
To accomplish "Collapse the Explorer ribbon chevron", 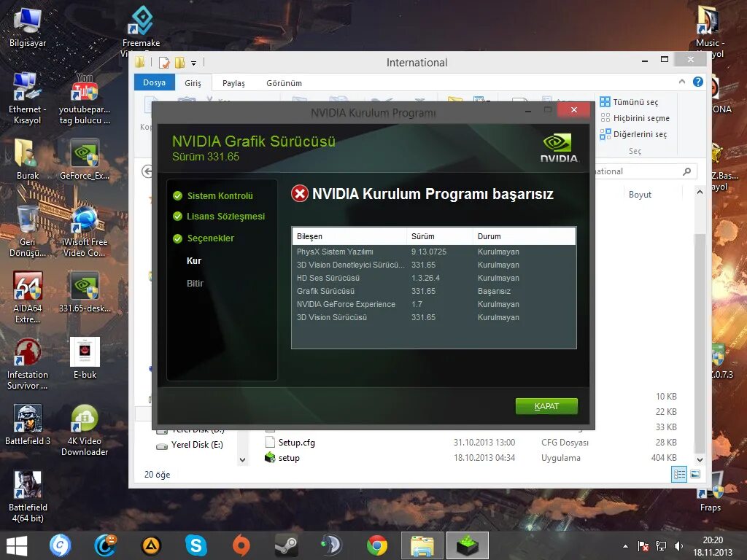I will (x=682, y=82).
